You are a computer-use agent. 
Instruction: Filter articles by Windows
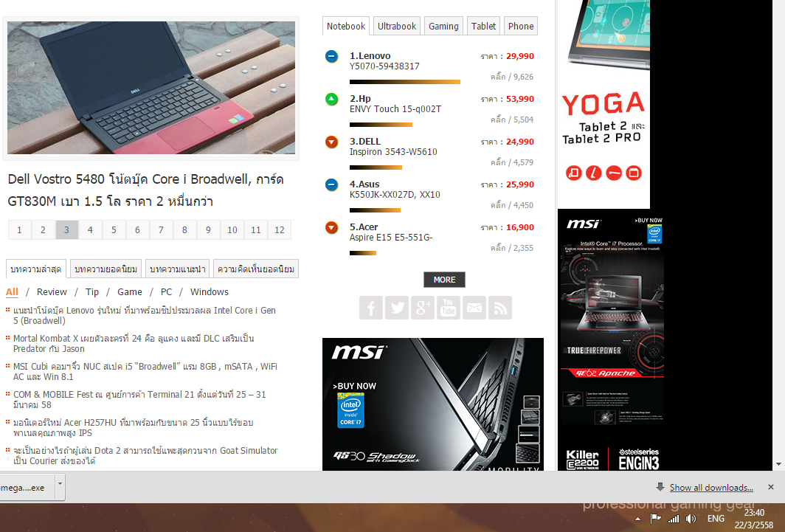(x=210, y=291)
